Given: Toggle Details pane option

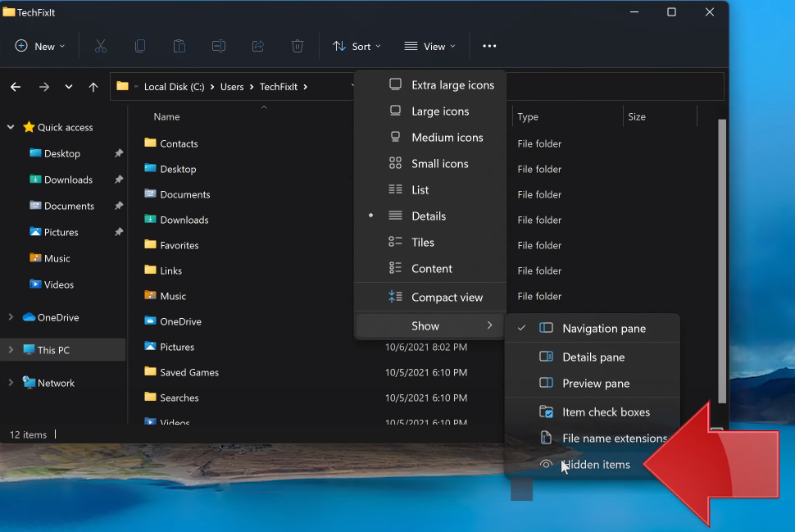Looking at the screenshot, I should pos(593,357).
